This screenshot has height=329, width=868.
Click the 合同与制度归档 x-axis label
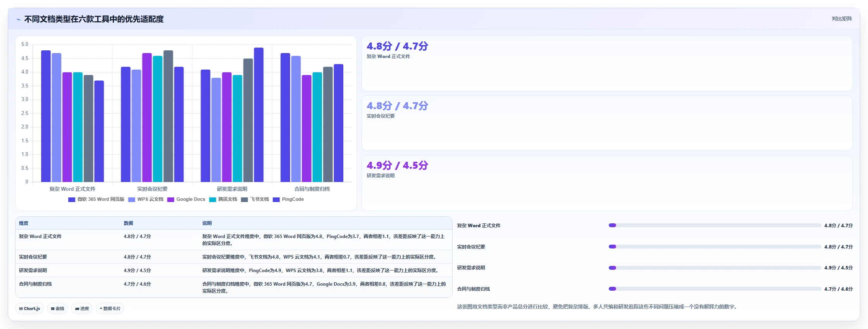(312, 189)
